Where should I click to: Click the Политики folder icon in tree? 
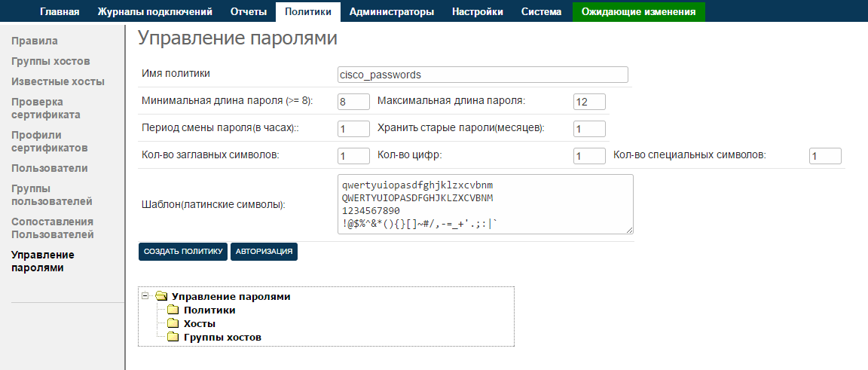click(173, 310)
